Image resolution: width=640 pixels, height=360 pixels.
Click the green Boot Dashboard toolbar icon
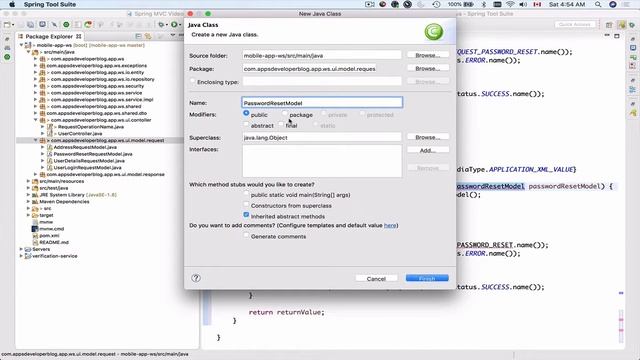click(66, 24)
